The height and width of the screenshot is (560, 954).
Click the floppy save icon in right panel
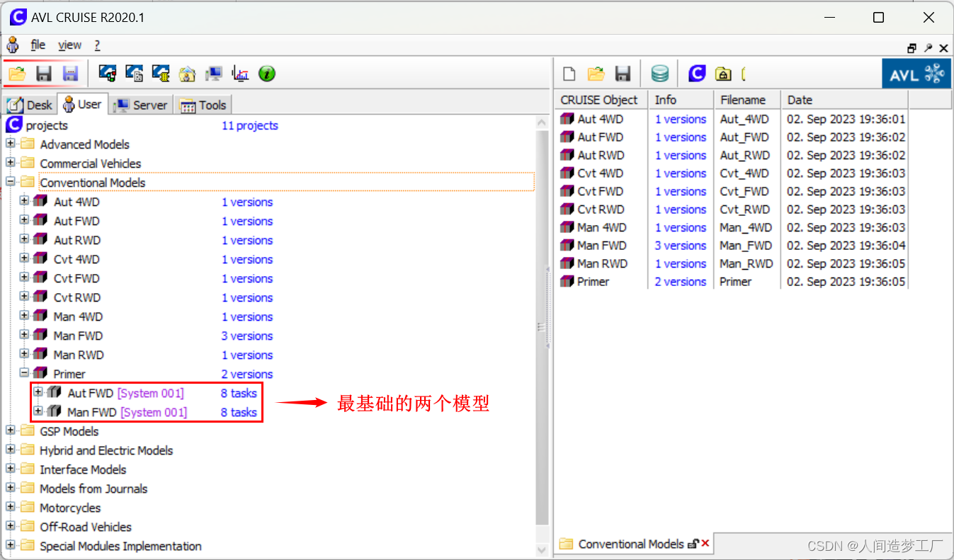pos(623,74)
